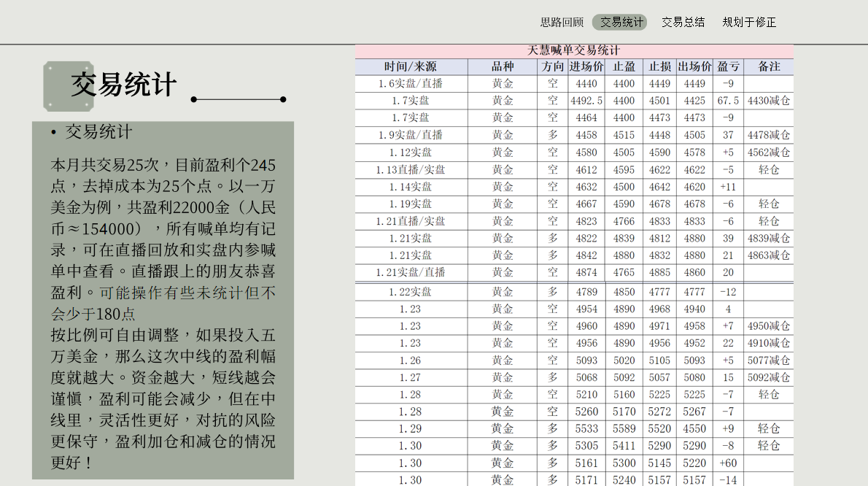Click the 交易统计 slide title
Image resolution: width=868 pixels, height=486 pixels.
coord(123,85)
